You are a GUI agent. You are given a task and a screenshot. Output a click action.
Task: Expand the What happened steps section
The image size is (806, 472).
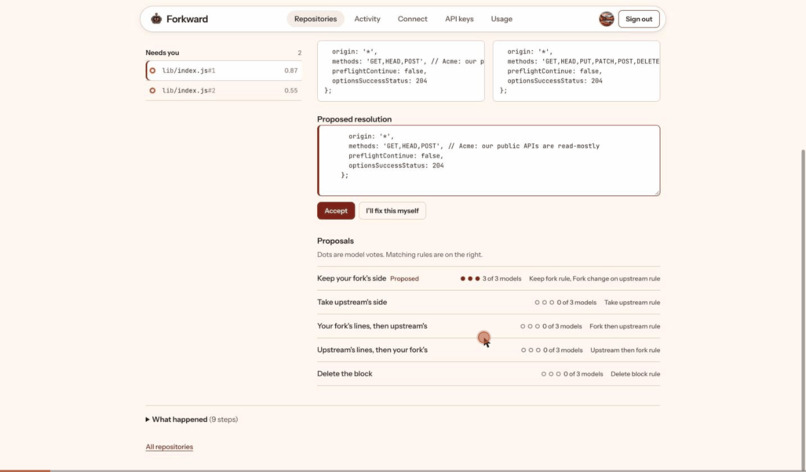(192, 420)
